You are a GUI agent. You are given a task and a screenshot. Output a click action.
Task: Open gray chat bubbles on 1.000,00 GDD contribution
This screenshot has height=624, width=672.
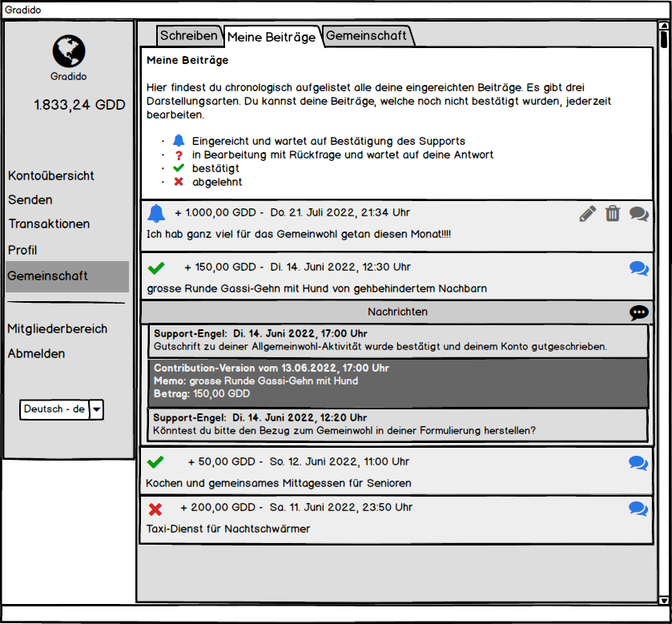(x=639, y=214)
